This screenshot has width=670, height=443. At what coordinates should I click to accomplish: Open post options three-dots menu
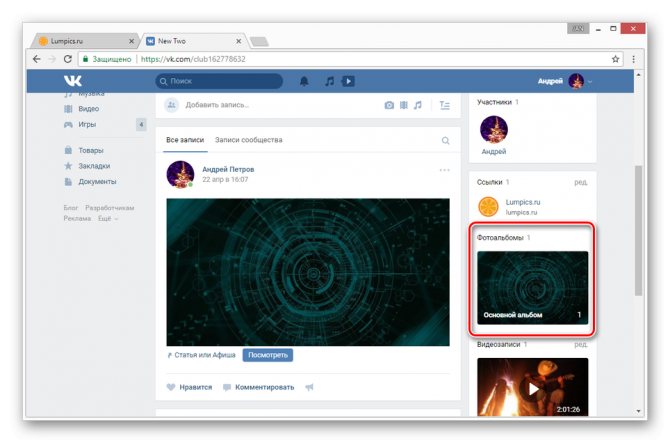click(x=444, y=170)
